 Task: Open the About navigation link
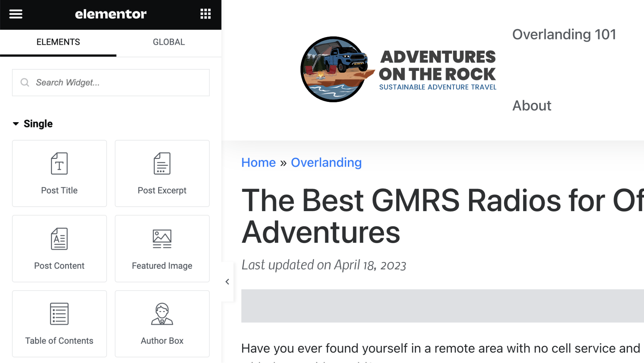click(531, 105)
